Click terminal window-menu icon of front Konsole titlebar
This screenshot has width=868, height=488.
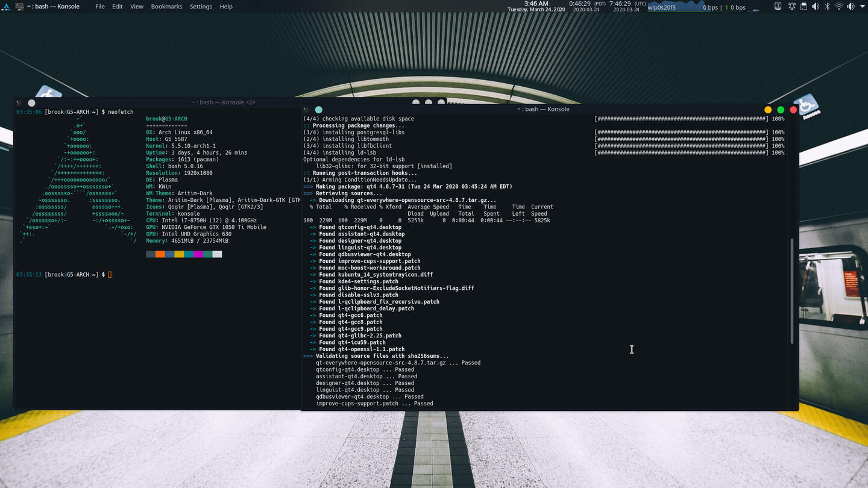(x=306, y=110)
